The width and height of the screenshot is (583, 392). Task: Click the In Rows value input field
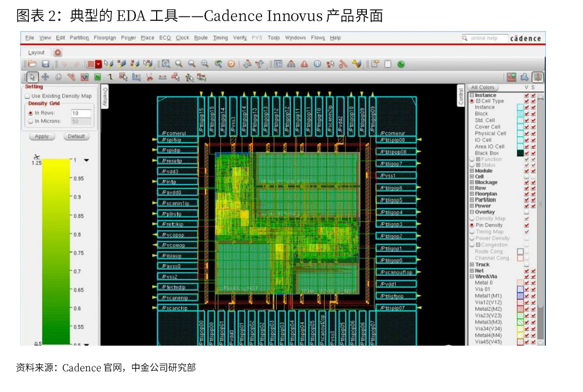pos(81,113)
